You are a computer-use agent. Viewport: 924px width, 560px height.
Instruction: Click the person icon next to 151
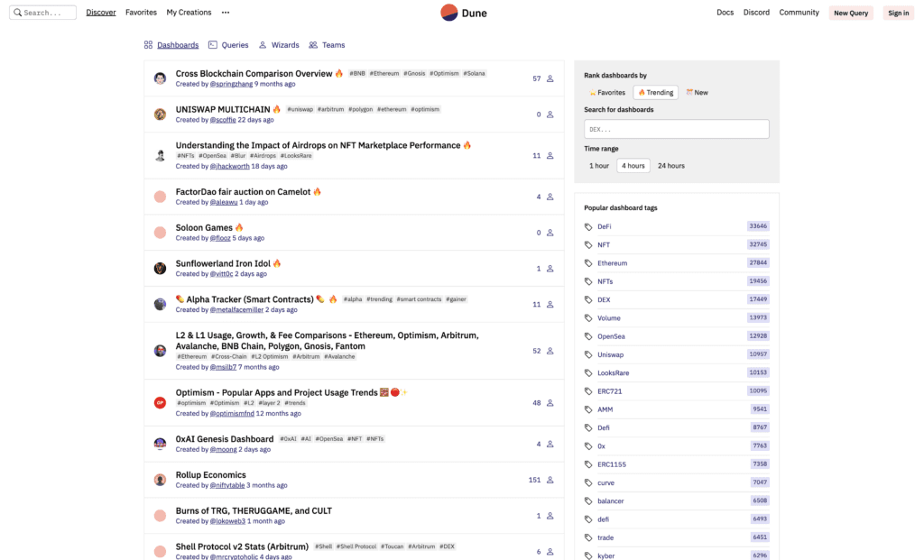coord(550,480)
